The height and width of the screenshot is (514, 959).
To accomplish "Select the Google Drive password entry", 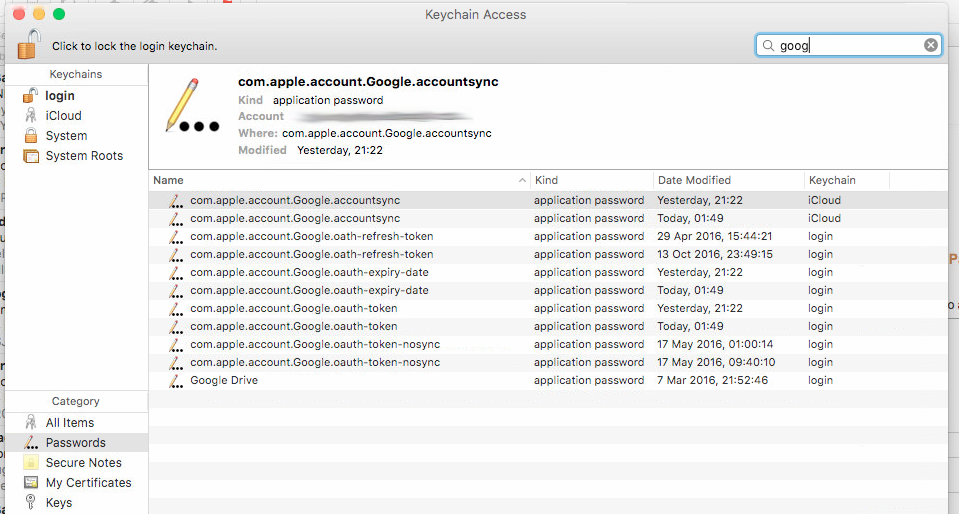I will (224, 381).
